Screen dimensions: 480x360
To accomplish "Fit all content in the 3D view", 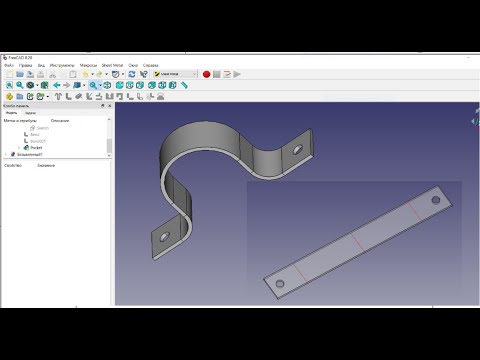I will [x=9, y=85].
